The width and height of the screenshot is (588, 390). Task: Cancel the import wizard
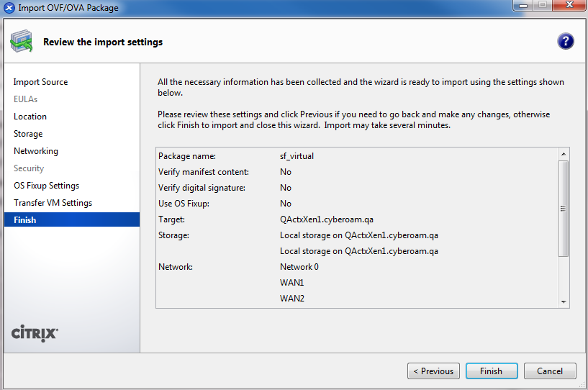click(550, 371)
